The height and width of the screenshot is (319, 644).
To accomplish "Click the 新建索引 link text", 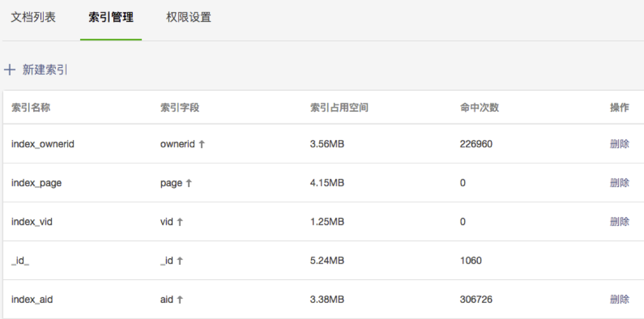I will tap(45, 70).
